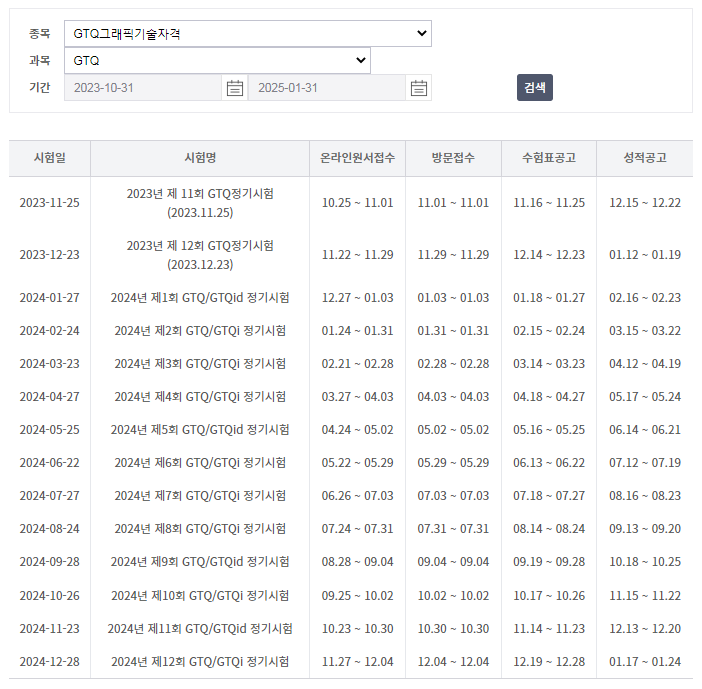Select 2023년 제 12회 GTQ정기시험 entry
Viewport: 702px width, 689px height.
click(x=200, y=254)
